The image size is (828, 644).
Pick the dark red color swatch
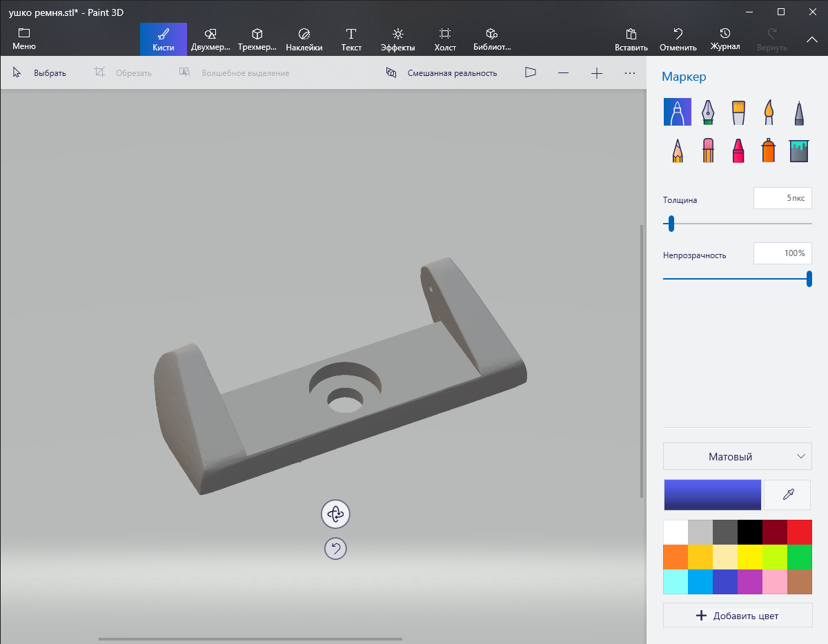click(x=775, y=532)
